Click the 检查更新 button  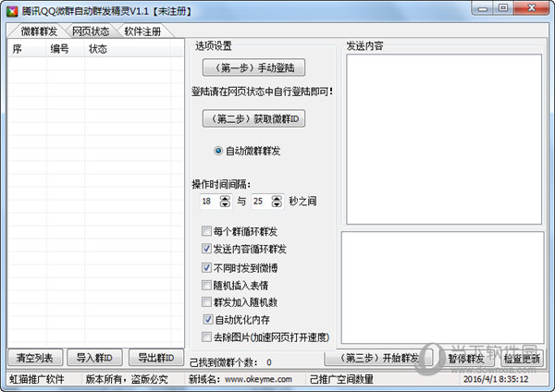[522, 358]
